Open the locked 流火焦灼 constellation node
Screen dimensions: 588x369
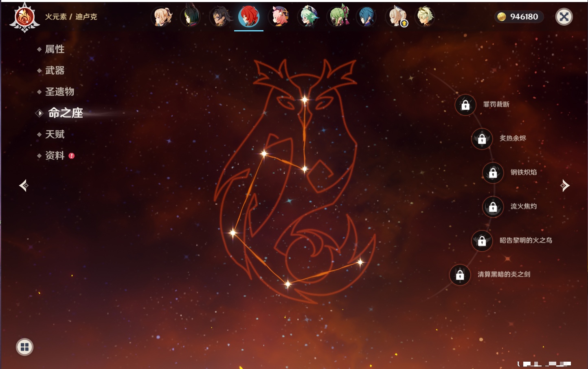[x=493, y=207]
